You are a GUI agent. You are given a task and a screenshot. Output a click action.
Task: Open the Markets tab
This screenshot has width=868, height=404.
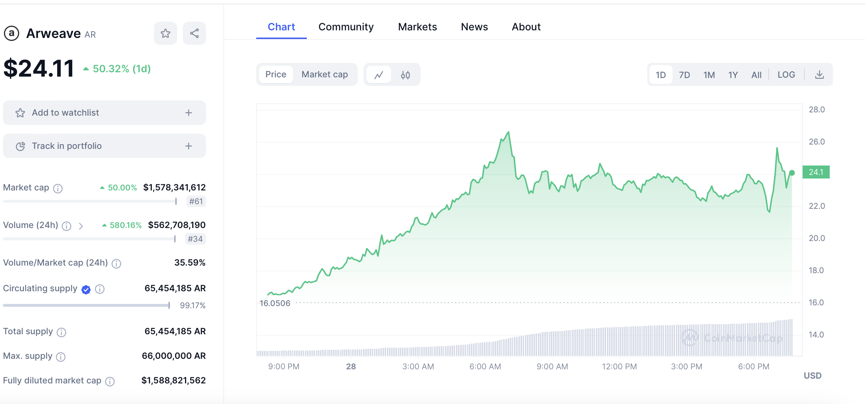pos(417,27)
